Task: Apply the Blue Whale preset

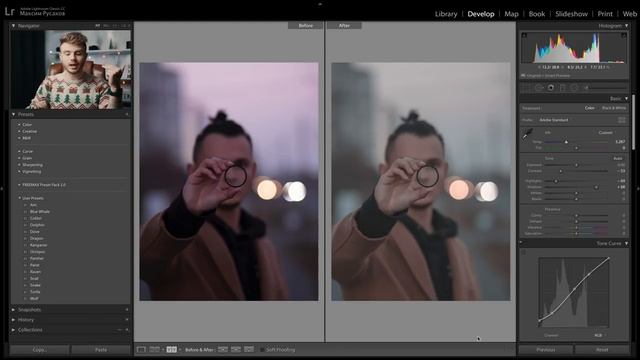Action: pyautogui.click(x=40, y=212)
